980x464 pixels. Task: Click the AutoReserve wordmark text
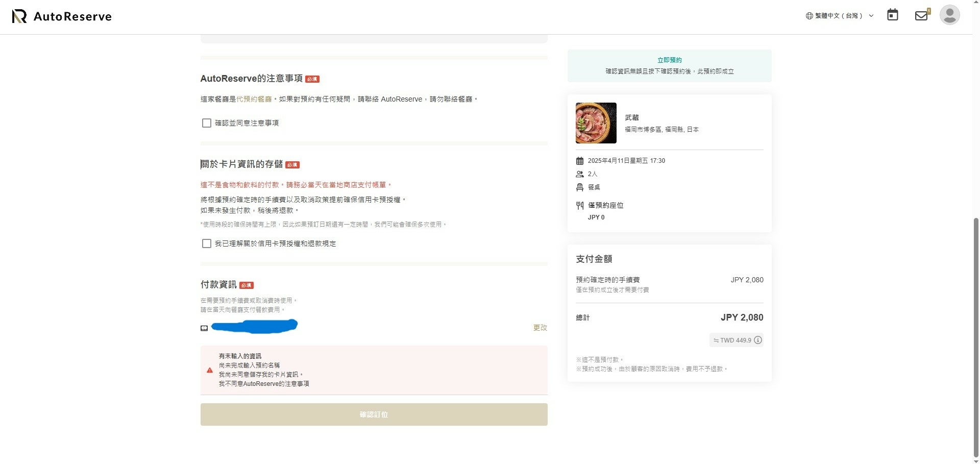pyautogui.click(x=72, y=16)
